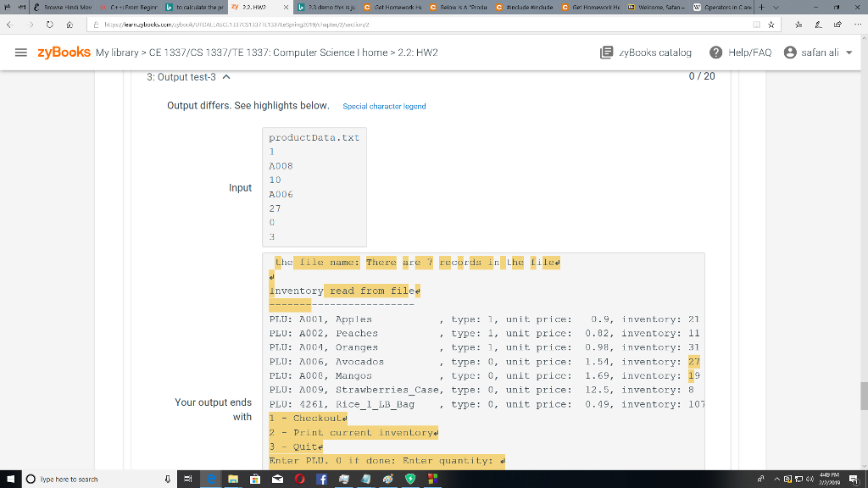Open the Special character legend
Image resolution: width=868 pixels, height=488 pixels.
pos(383,106)
